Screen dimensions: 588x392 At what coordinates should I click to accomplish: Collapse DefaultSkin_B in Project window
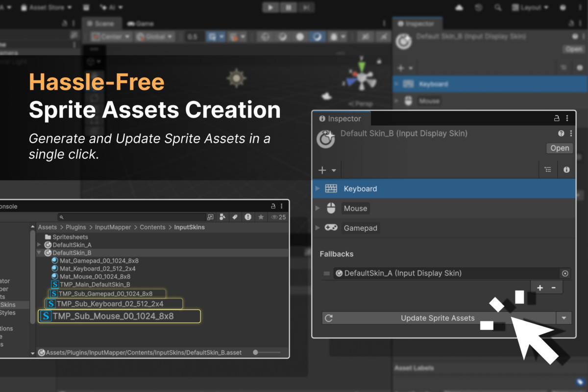coord(40,253)
